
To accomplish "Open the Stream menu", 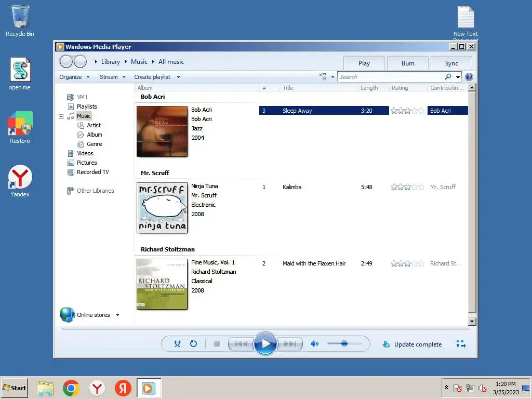I will click(x=112, y=77).
